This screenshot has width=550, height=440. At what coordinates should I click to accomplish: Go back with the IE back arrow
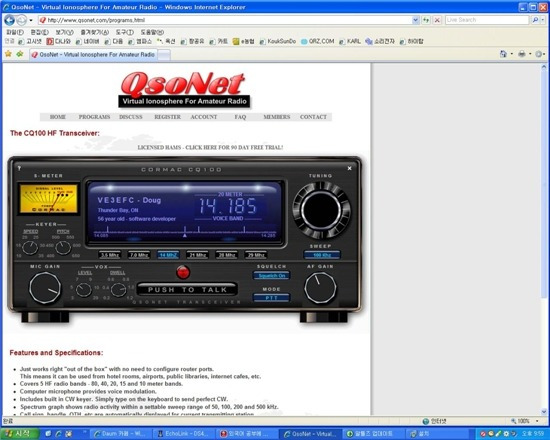(9, 20)
